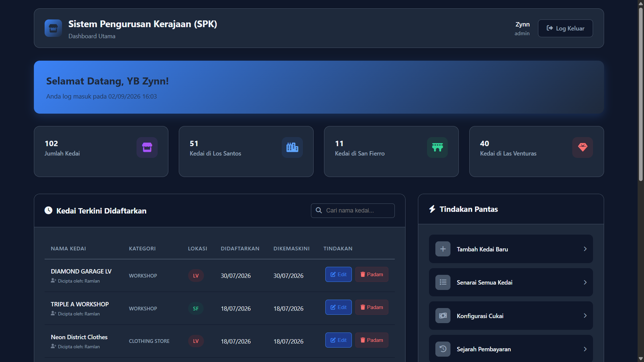Click the money icon for Konfigurasi Cukai
Image resolution: width=644 pixels, height=362 pixels.
[443, 316]
